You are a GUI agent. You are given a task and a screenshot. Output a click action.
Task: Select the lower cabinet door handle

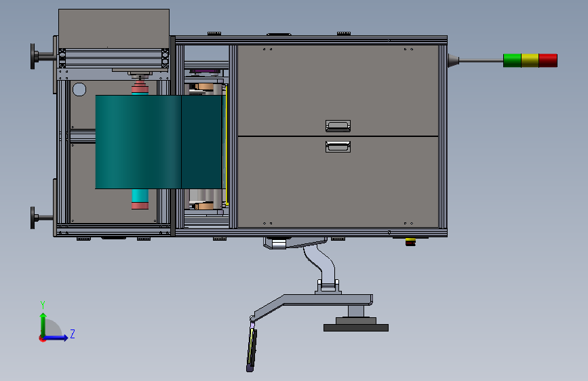coord(338,146)
